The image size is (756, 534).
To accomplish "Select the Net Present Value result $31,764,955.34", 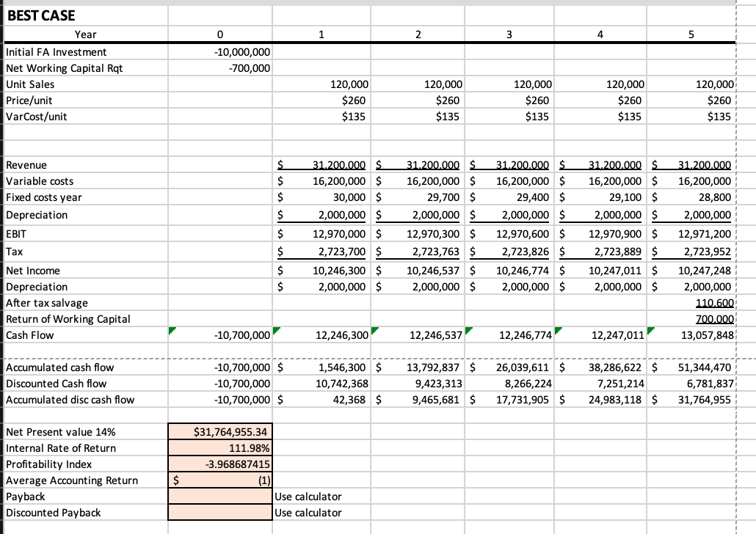I will pos(220,432).
